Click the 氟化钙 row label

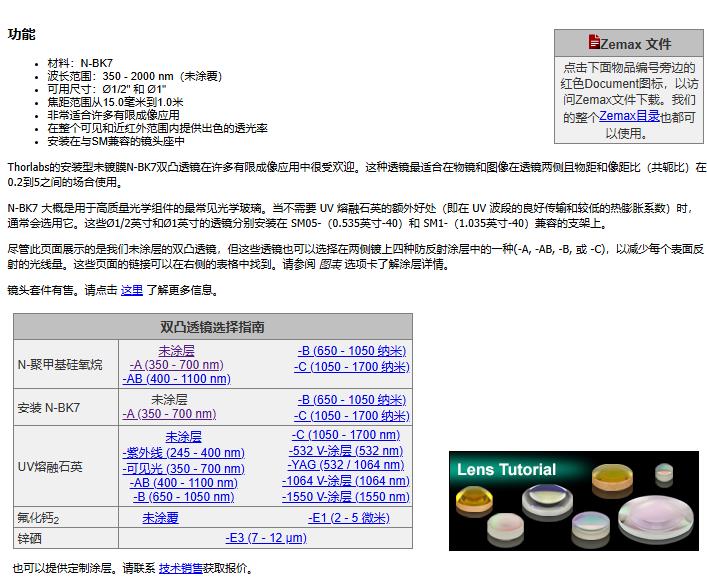point(38,518)
